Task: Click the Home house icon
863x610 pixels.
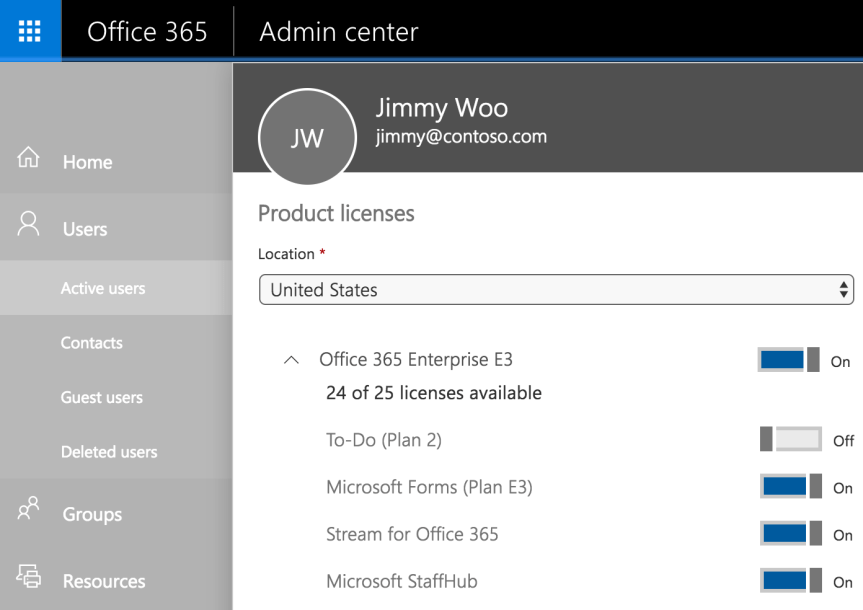Action: (x=29, y=159)
